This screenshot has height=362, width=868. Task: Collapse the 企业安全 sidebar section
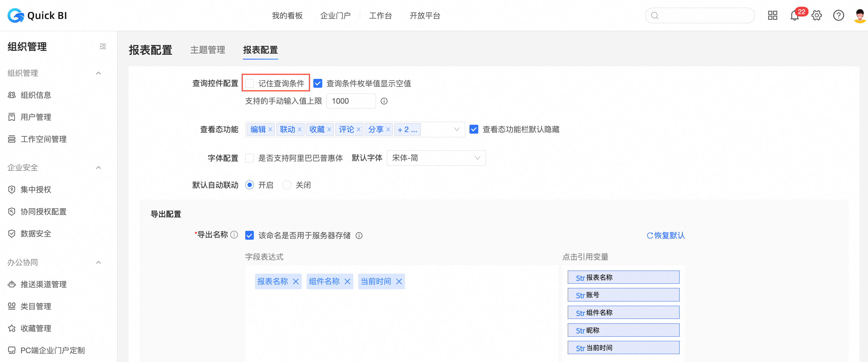click(98, 168)
